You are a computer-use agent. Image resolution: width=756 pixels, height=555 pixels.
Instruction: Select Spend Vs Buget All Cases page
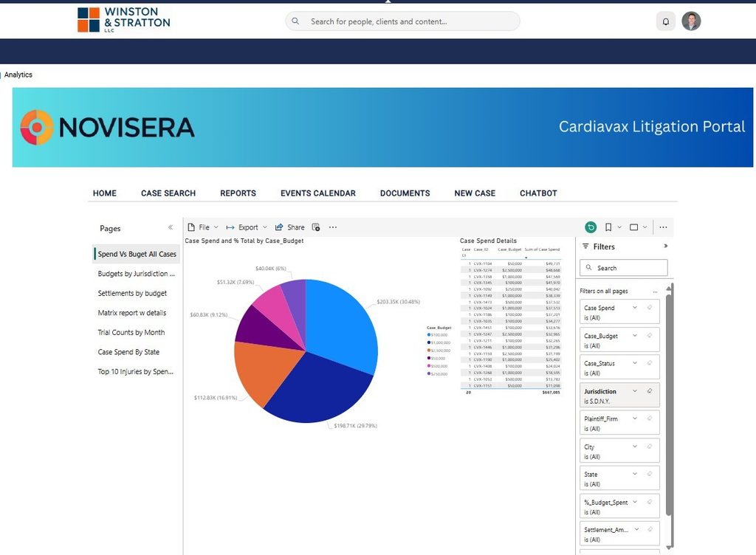pos(137,254)
